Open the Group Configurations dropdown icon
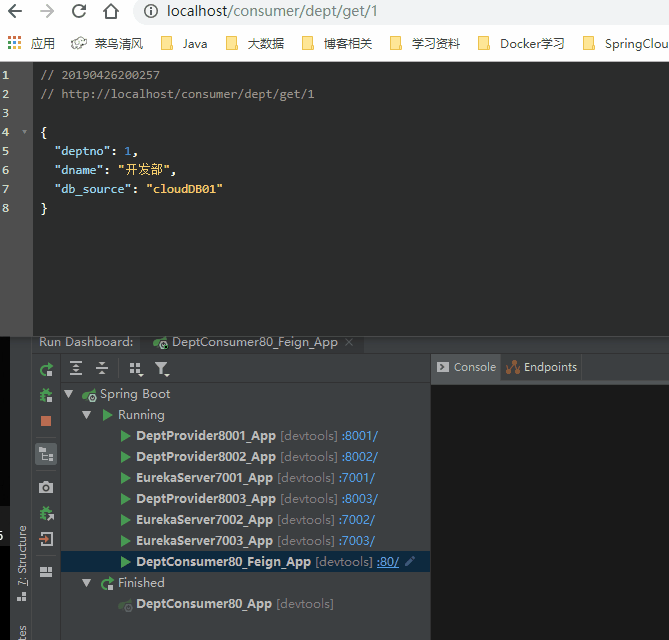 136,369
